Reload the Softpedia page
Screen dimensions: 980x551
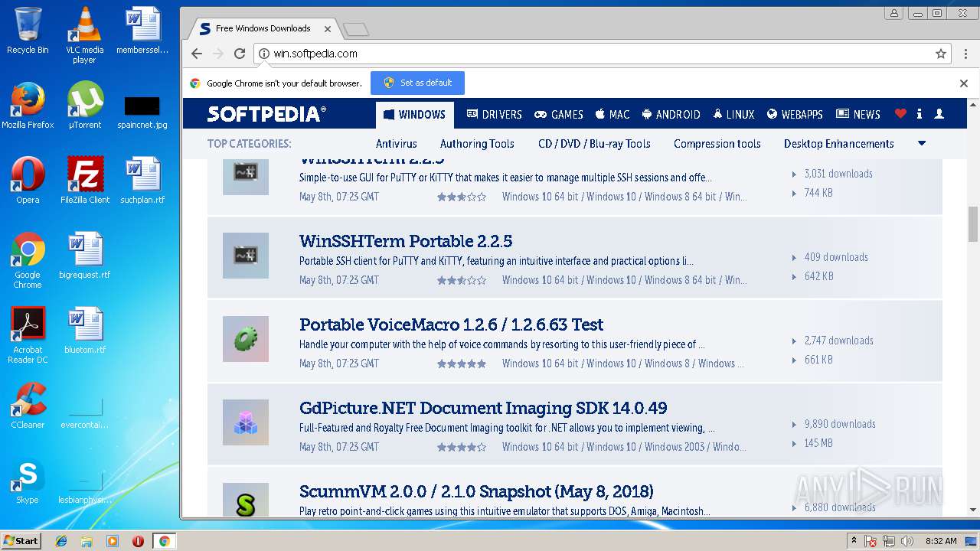tap(240, 54)
